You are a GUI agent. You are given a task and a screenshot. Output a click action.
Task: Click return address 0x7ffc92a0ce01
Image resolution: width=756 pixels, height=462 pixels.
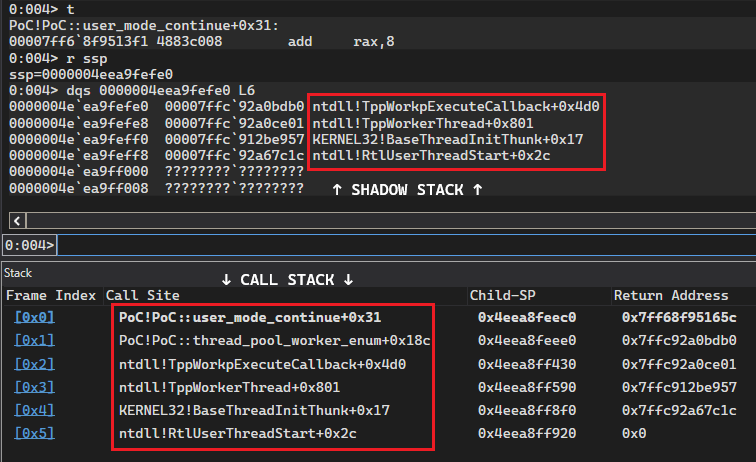click(x=679, y=364)
